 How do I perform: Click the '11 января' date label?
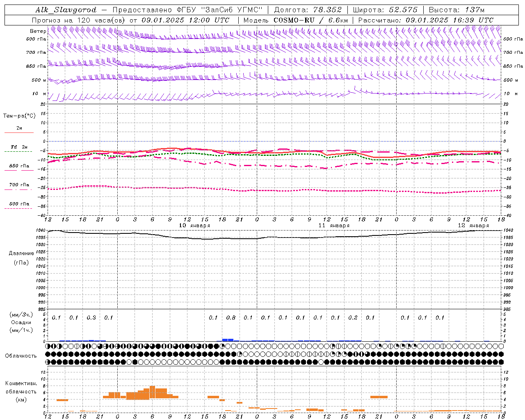click(334, 226)
